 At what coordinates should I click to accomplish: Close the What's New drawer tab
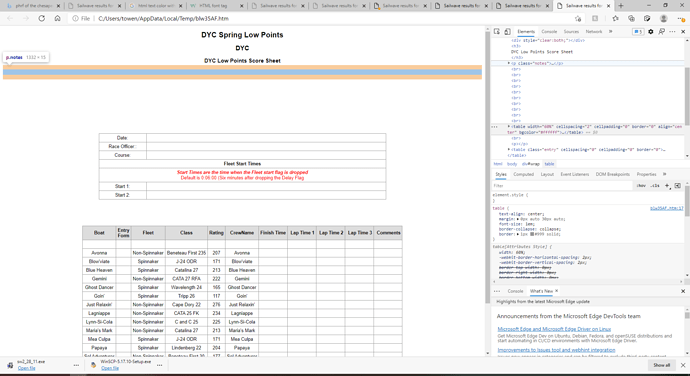click(556, 291)
